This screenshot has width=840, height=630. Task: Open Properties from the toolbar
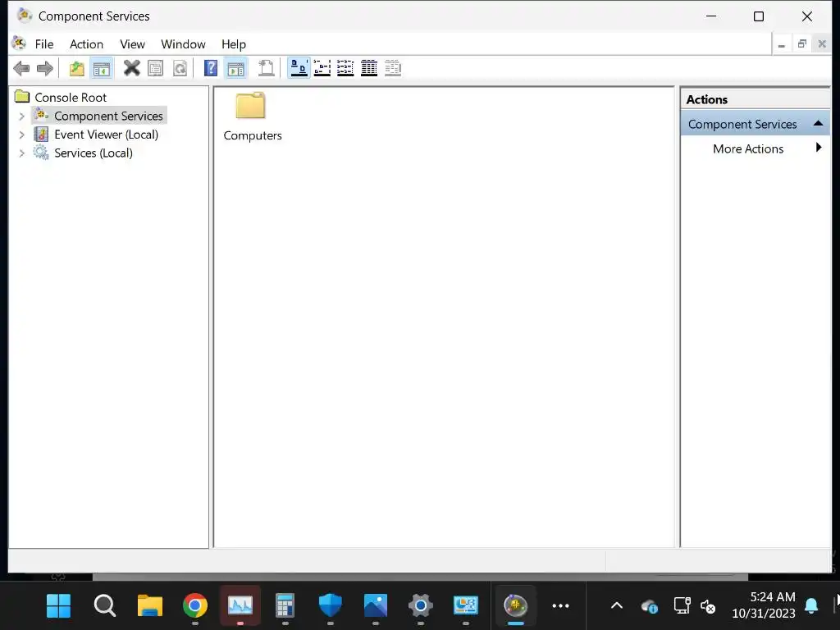tap(155, 68)
